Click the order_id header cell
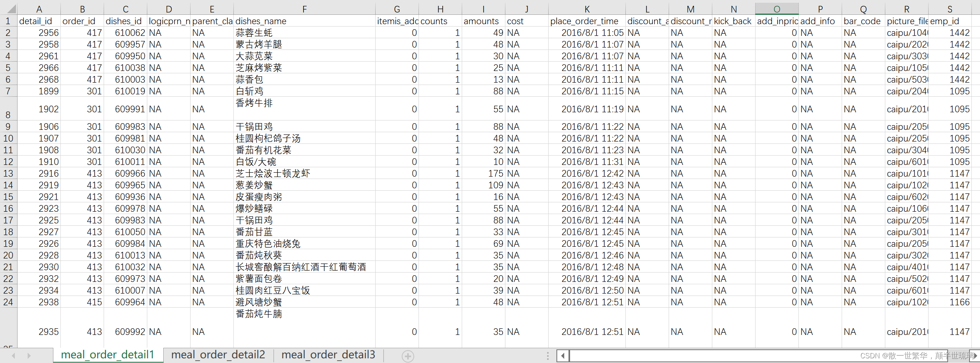The width and height of the screenshot is (980, 363). click(x=82, y=21)
